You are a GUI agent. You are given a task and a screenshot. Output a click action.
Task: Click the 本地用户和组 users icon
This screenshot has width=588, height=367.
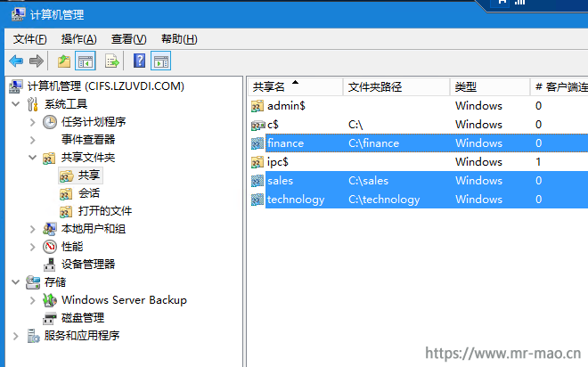click(x=50, y=229)
